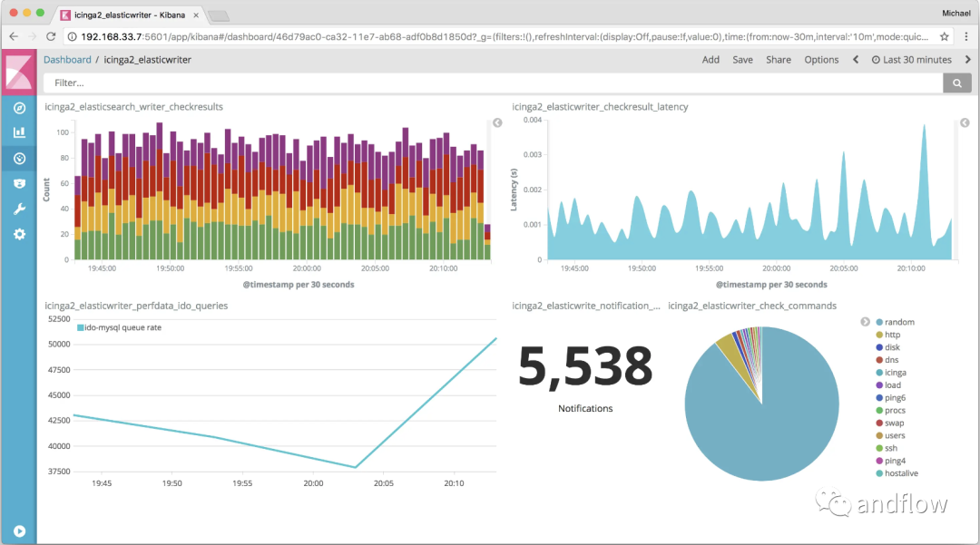Collapse the sidebar with the bottom arrow
Image resolution: width=980 pixels, height=545 pixels.
[x=19, y=530]
